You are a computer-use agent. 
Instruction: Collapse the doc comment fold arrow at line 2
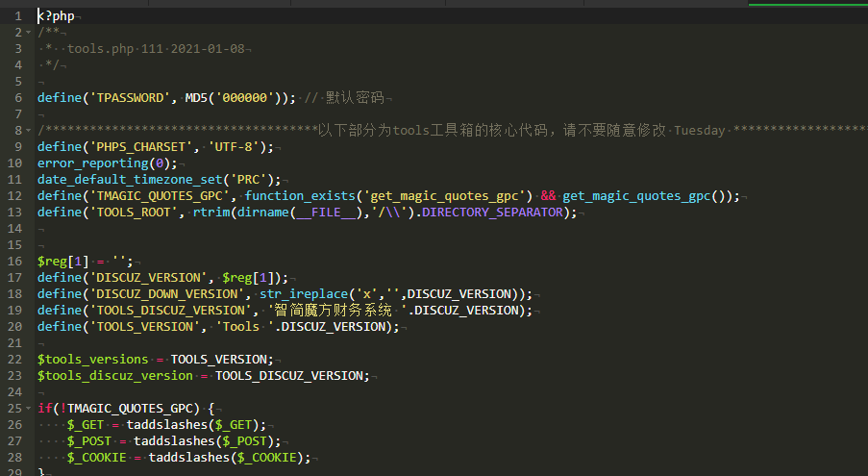click(x=29, y=33)
